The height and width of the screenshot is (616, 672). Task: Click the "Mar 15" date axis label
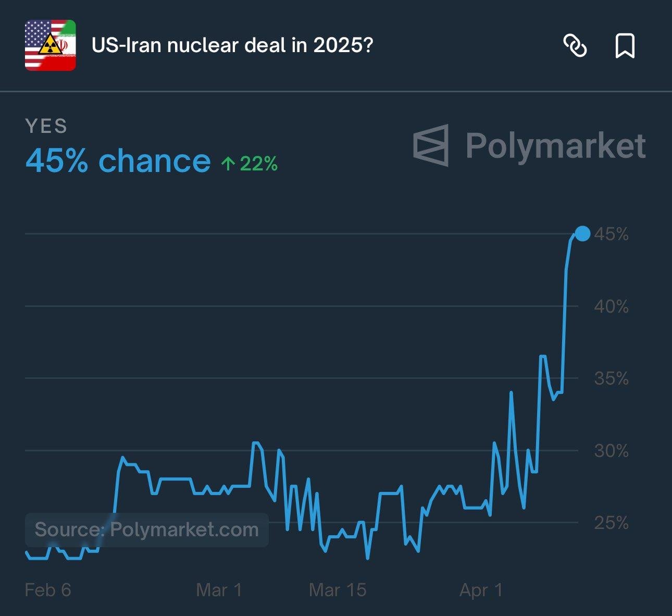pyautogui.click(x=338, y=590)
